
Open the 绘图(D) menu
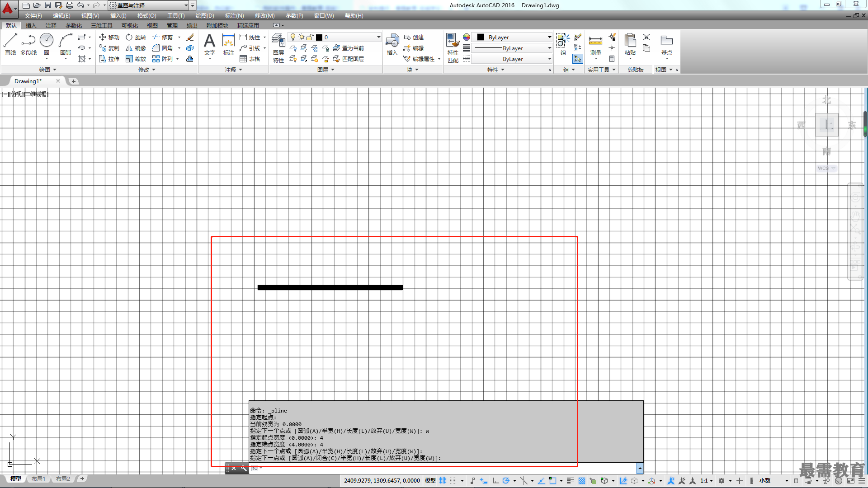coord(205,15)
